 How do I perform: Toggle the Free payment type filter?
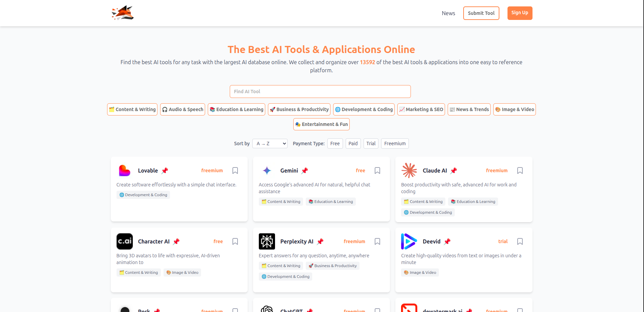click(x=335, y=144)
